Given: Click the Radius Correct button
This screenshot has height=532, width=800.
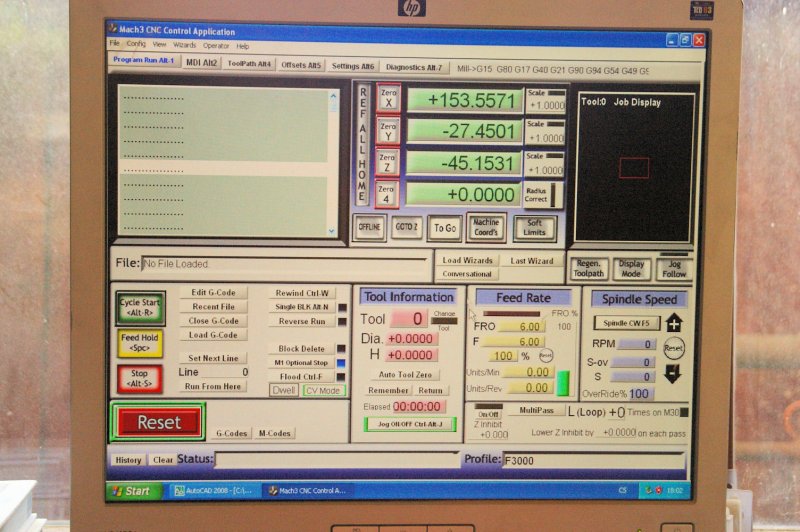Looking at the screenshot, I should 543,195.
